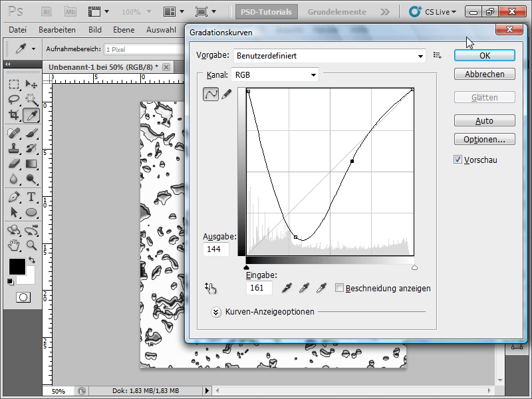
Task: Select the Rectangular Marquee tool
Action: tap(14, 84)
